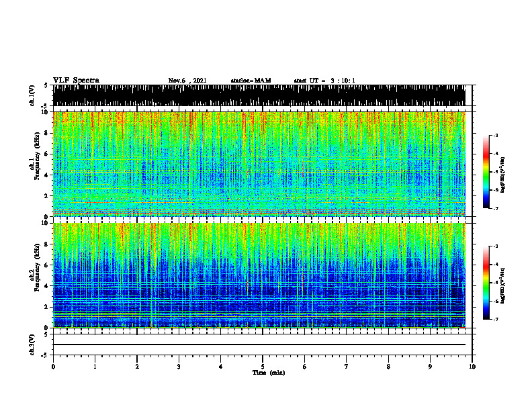The height and width of the screenshot is (411, 532).
Task: Click the ch.2 "Frequency (kHz)" axis label
Action: 37,267
